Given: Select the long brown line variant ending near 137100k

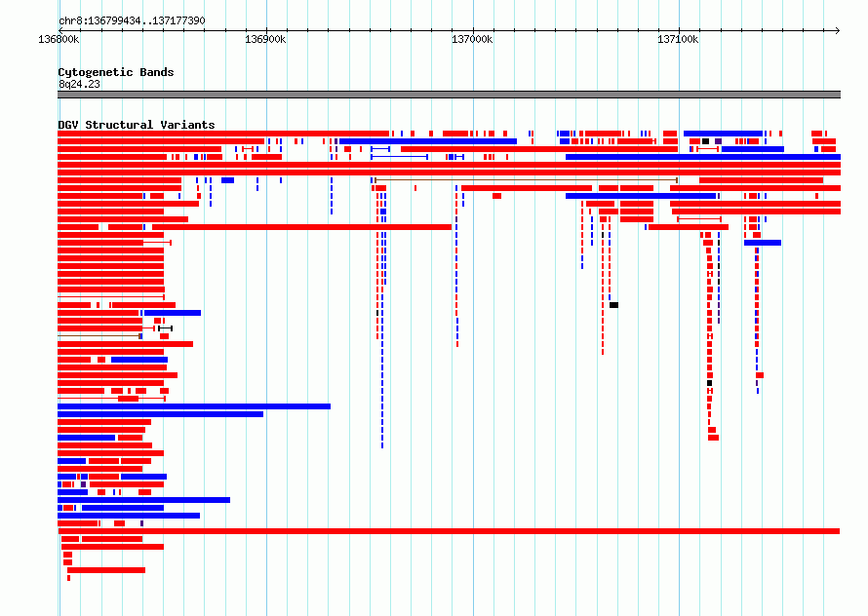Looking at the screenshot, I should [x=526, y=180].
